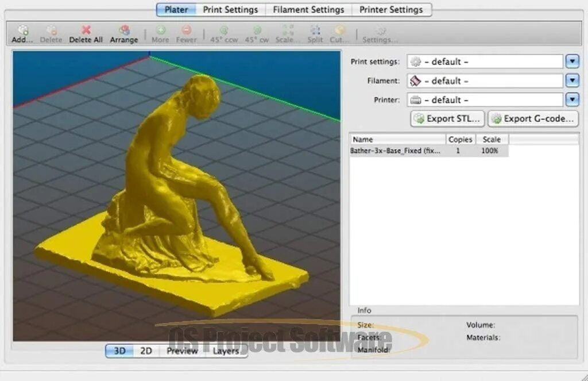Open the Filament Settings tab
Screen dimensions: 588x381
308,10
